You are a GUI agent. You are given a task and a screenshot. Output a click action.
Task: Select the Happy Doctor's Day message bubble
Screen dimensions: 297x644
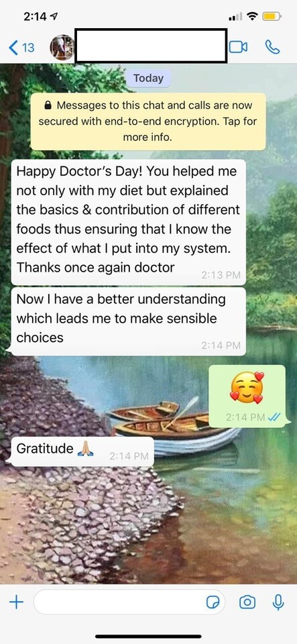click(x=129, y=222)
